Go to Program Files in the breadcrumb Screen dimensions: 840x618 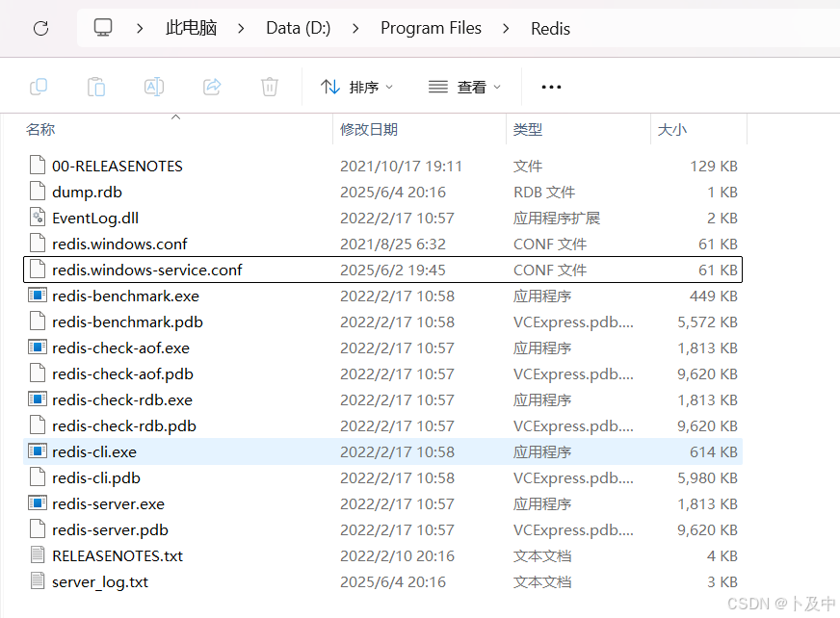[431, 28]
